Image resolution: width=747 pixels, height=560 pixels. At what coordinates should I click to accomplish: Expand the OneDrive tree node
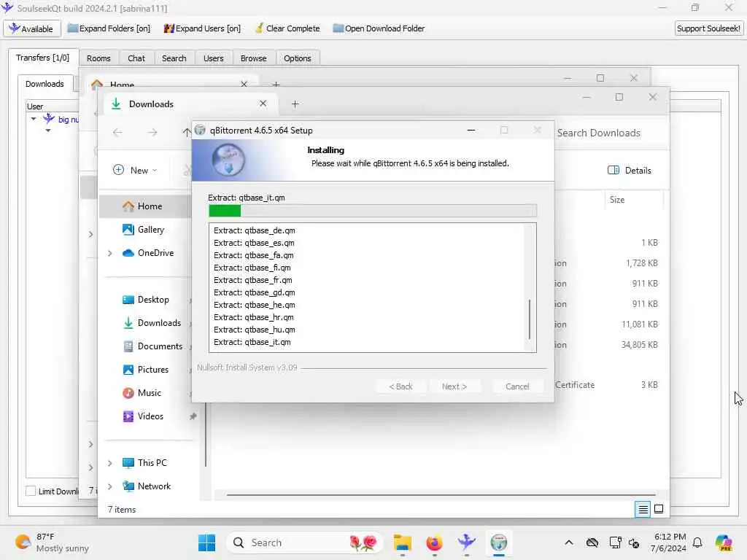pyautogui.click(x=110, y=253)
